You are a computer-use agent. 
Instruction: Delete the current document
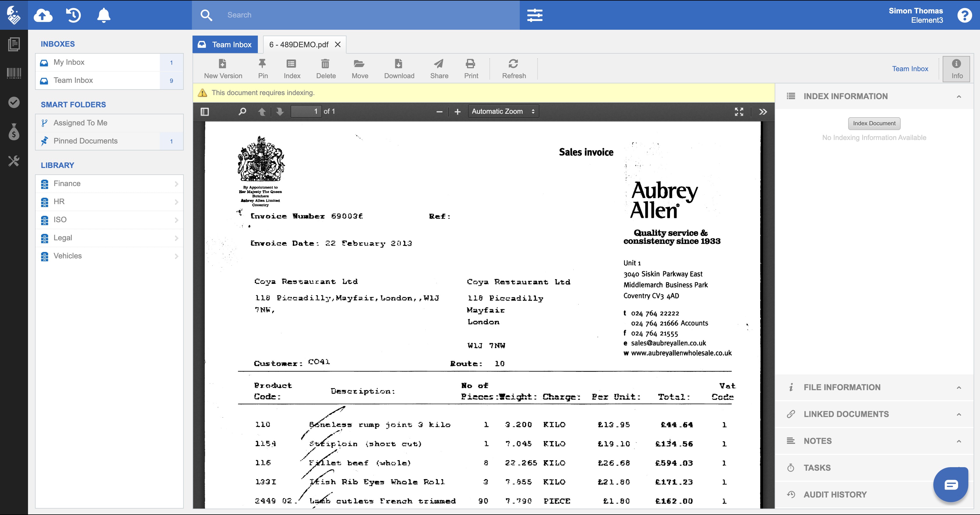(x=326, y=69)
